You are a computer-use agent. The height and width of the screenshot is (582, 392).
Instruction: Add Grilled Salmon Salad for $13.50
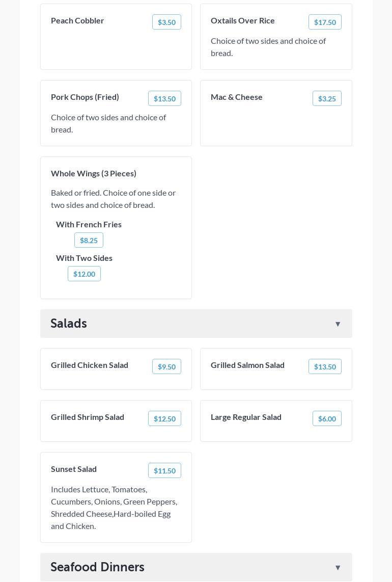[325, 366]
